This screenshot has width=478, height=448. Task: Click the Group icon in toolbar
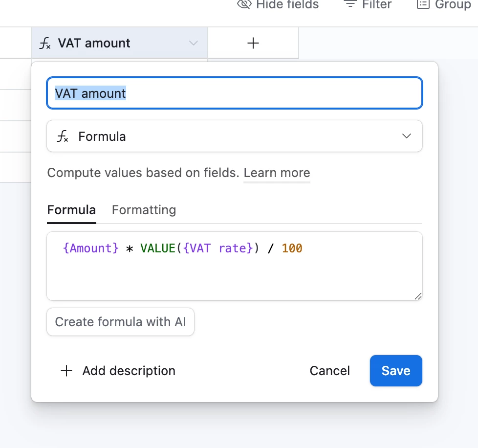(423, 4)
